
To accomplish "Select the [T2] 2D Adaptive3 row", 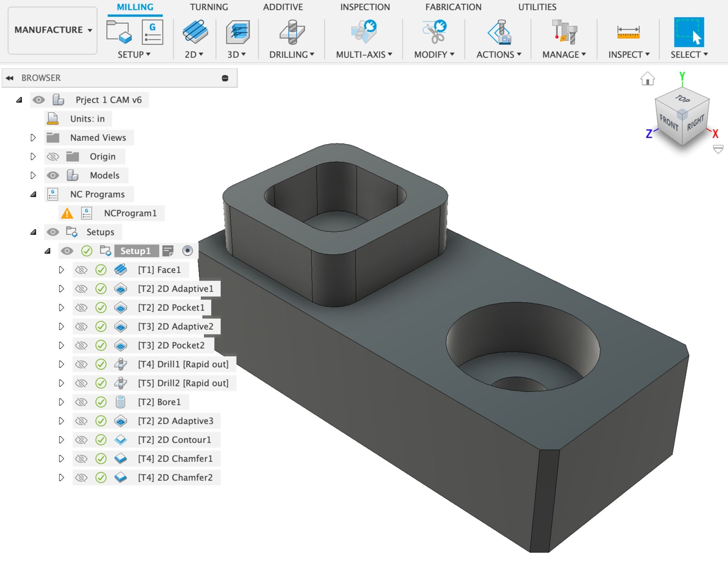I will point(146,421).
